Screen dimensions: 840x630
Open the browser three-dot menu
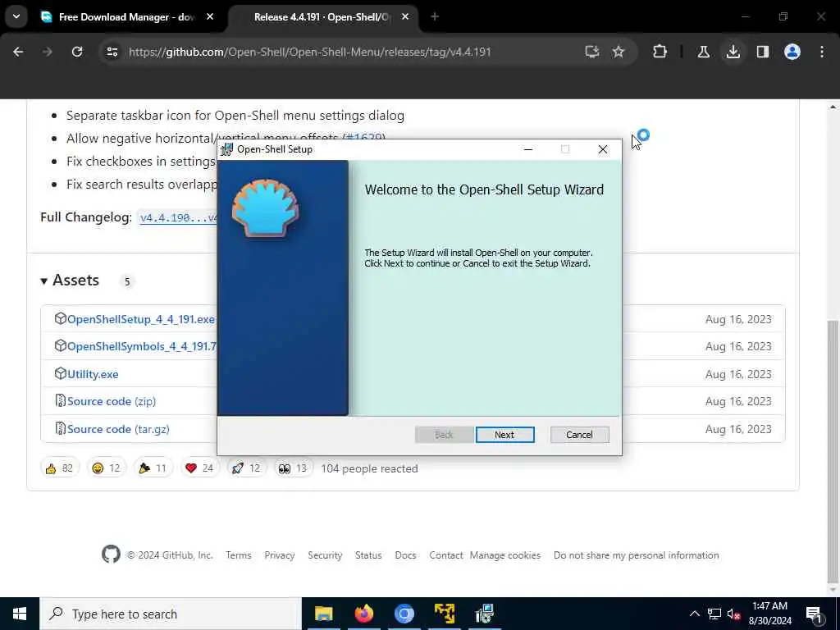pyautogui.click(x=822, y=52)
